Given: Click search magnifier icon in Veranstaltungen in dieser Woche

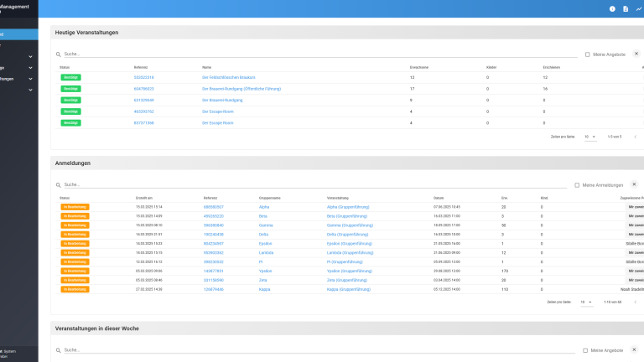Looking at the screenshot, I should (x=58, y=350).
